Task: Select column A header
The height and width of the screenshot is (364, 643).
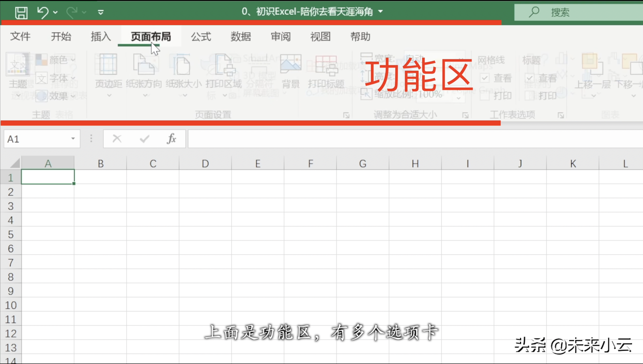Action: pyautogui.click(x=48, y=163)
